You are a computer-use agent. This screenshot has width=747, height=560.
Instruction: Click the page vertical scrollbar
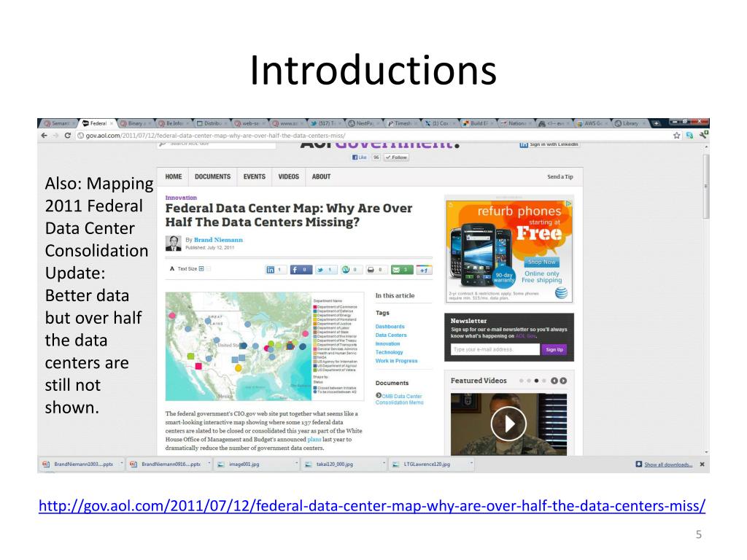[706, 186]
